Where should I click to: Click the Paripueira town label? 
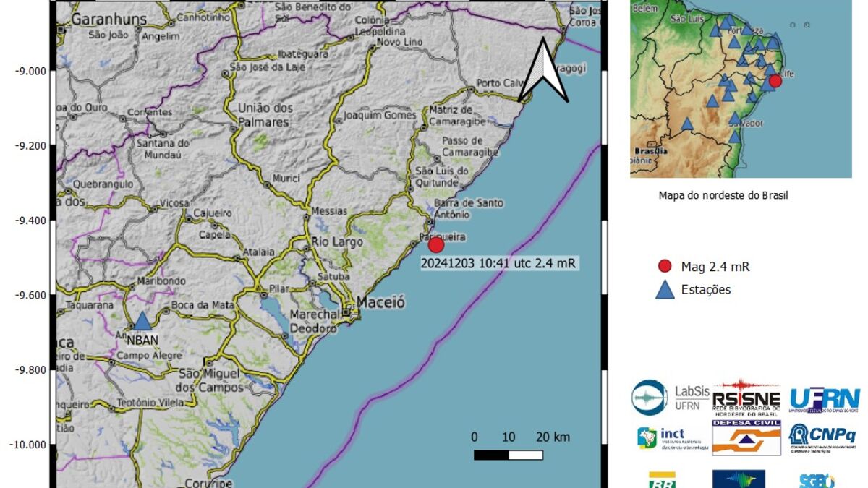tap(443, 236)
